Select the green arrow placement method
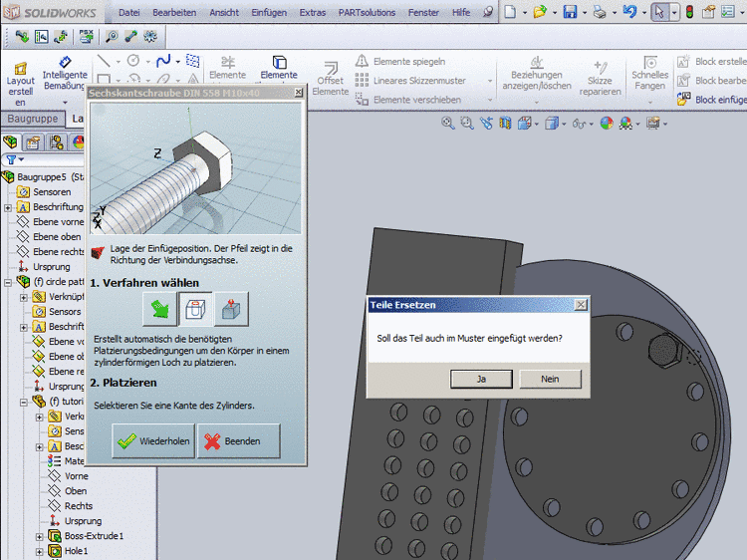Viewport: 747px width, 560px height. pyautogui.click(x=159, y=310)
